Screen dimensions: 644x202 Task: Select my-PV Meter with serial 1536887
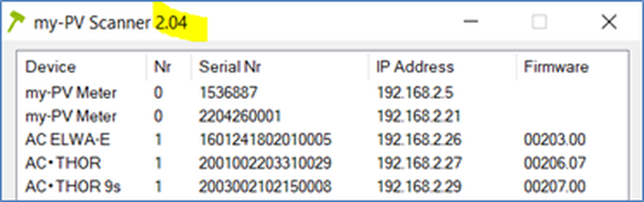(71, 93)
